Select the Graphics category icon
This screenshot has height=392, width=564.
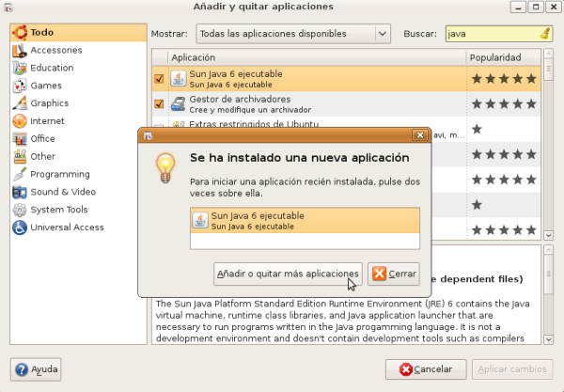(19, 103)
